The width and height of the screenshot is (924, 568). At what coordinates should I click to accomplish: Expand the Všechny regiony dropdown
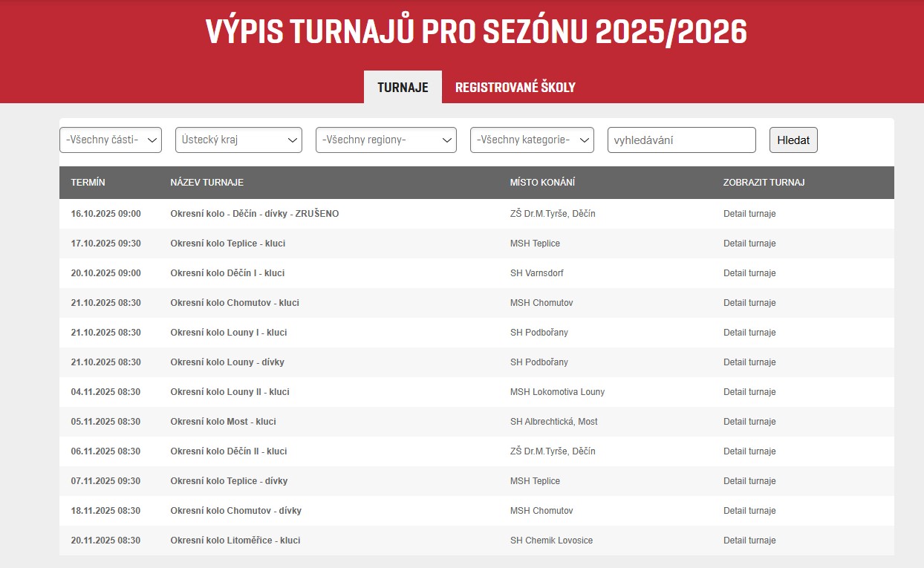click(x=385, y=140)
